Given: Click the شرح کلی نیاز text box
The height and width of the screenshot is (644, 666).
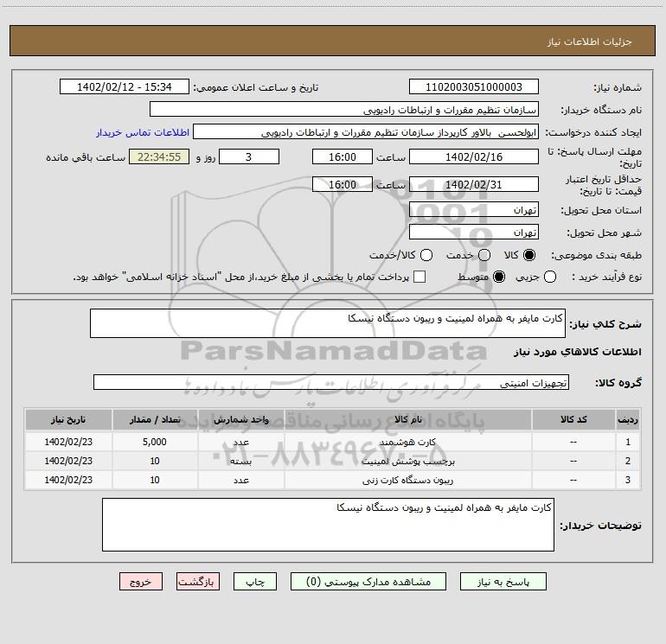Looking at the screenshot, I should (328, 323).
